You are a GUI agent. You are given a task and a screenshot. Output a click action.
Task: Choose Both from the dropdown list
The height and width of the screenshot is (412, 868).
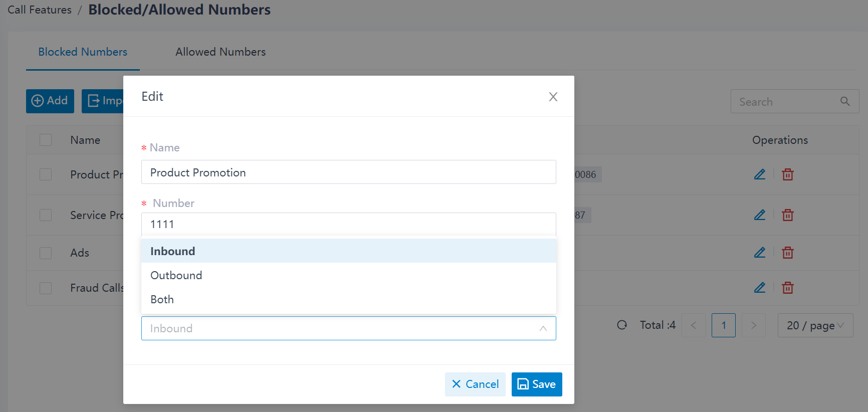(349, 299)
